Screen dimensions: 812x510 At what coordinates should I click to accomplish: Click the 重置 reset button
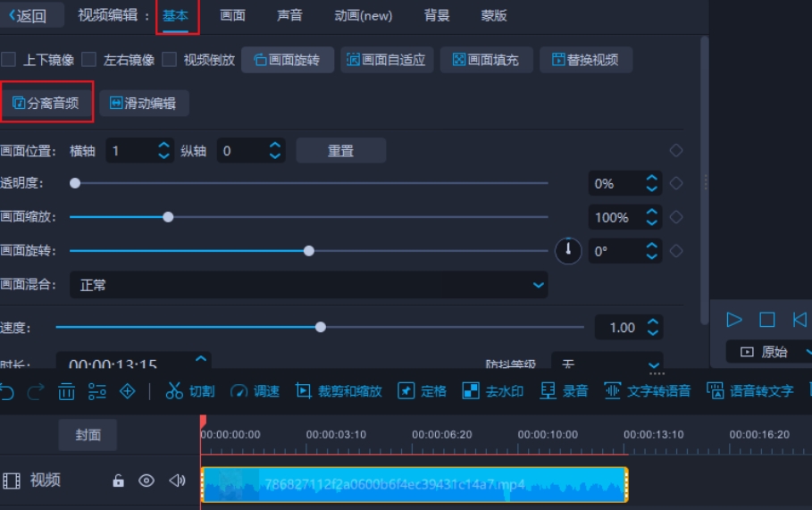[340, 151]
